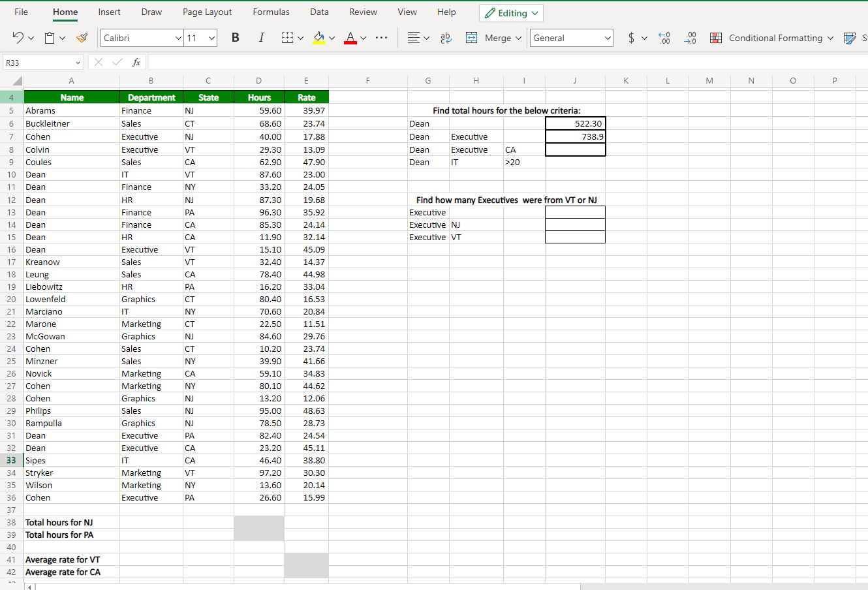
Task: Switch to the View tab
Action: tap(407, 12)
